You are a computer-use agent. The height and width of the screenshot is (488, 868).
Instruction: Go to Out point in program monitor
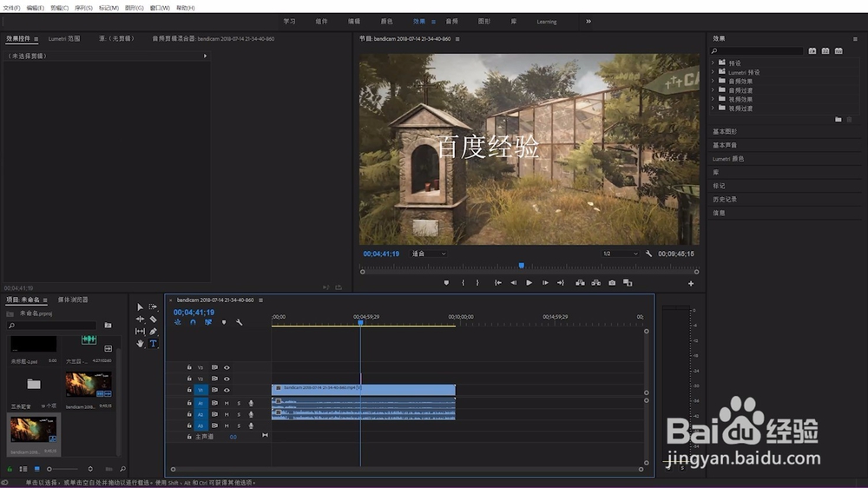[560, 283]
